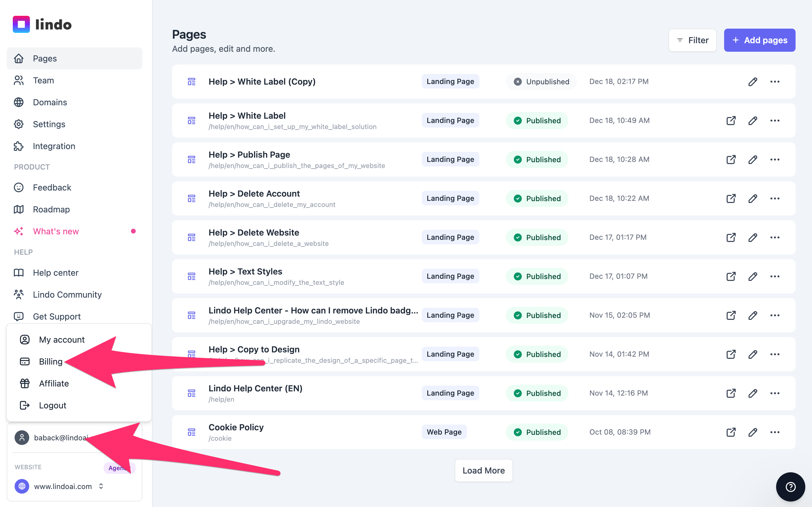Open the Roadmap link
This screenshot has width=812, height=507.
tap(75, 209)
